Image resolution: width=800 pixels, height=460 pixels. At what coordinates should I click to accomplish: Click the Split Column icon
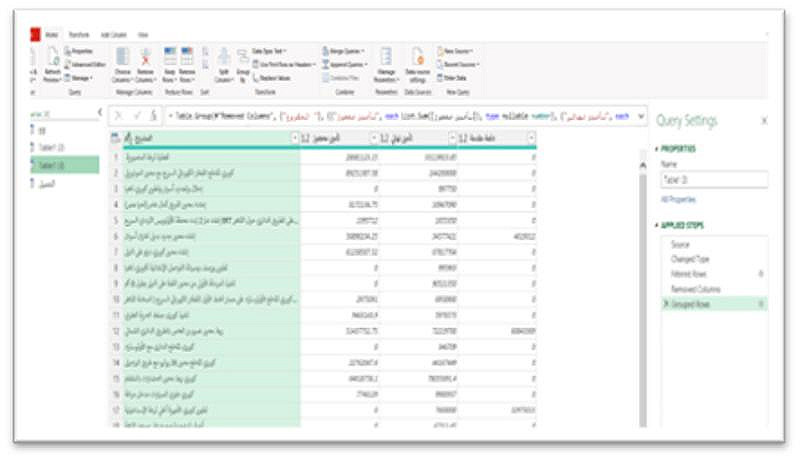224,57
